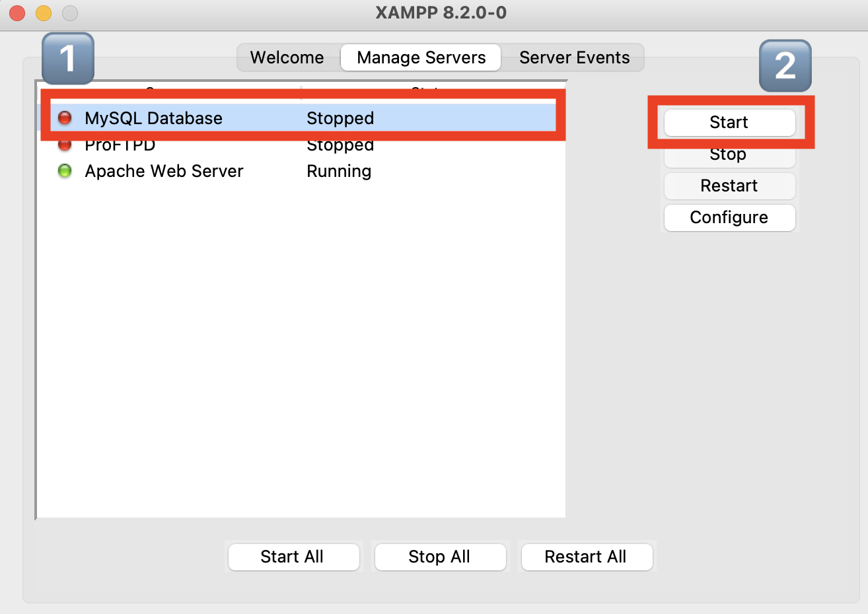Select the Manage Servers tab

point(421,57)
